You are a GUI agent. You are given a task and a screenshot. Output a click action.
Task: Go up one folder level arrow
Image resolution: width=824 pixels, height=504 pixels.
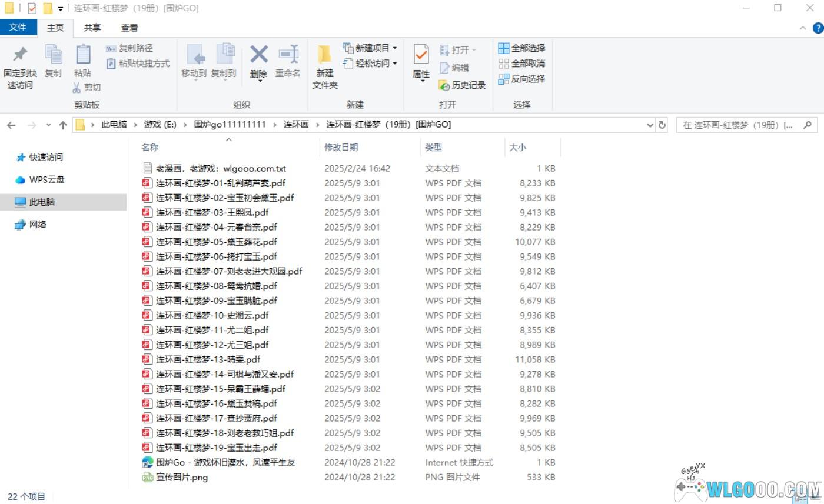tap(63, 125)
